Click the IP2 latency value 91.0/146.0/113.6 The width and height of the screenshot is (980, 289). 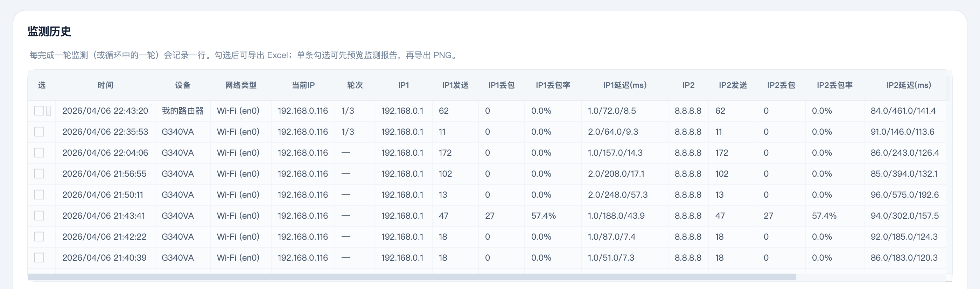point(902,132)
